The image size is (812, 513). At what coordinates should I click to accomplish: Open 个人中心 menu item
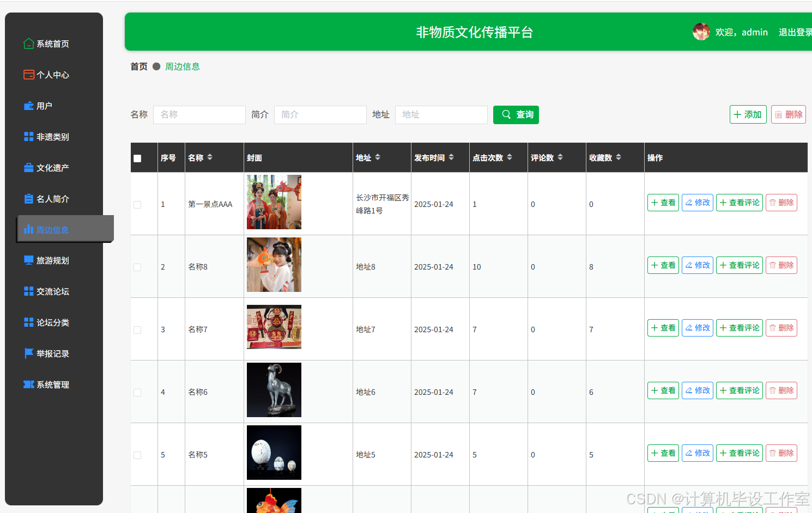coord(53,75)
